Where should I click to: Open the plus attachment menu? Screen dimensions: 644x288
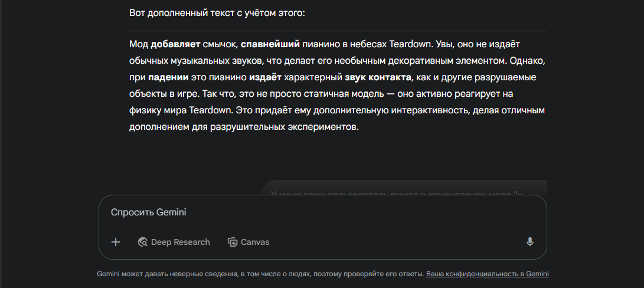tap(116, 242)
